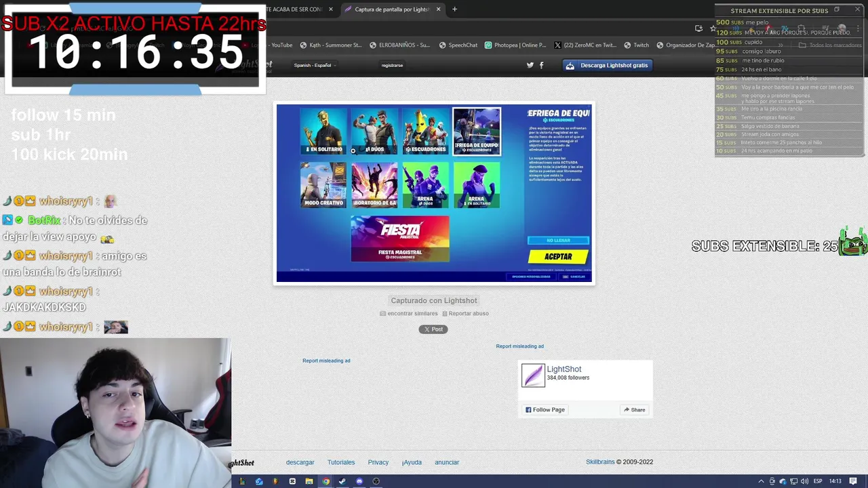Screen dimensions: 868x488
Task: Open the LightShot Facebook page logo
Action: [x=533, y=375]
